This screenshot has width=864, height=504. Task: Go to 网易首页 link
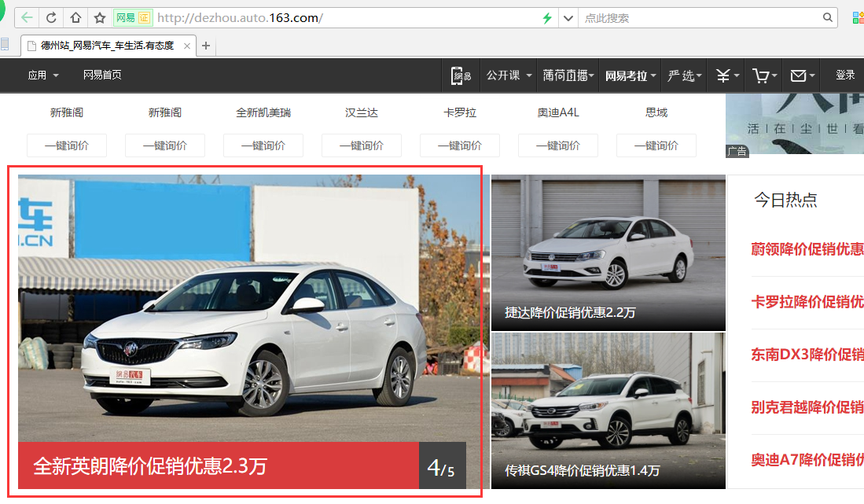[x=102, y=75]
